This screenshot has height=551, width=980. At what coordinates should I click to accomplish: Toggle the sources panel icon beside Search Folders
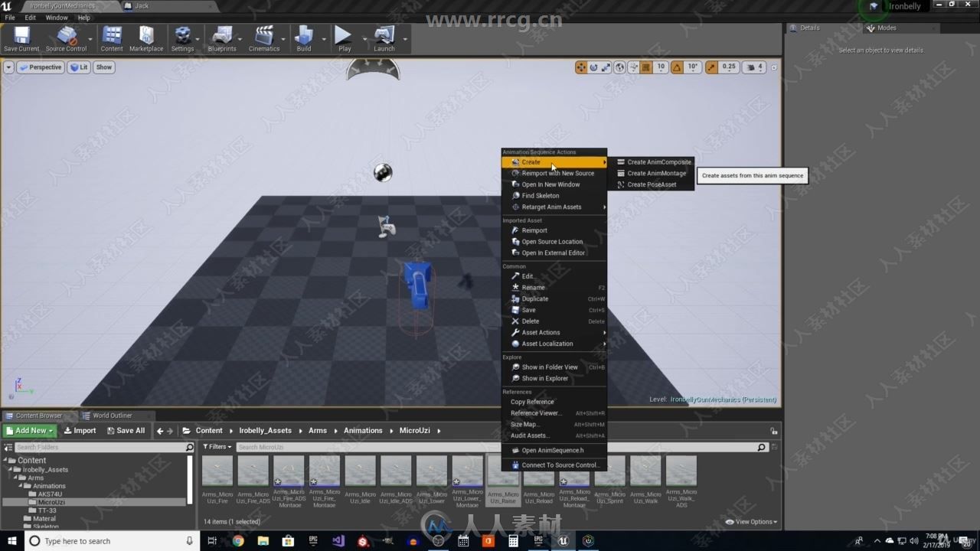(8, 447)
